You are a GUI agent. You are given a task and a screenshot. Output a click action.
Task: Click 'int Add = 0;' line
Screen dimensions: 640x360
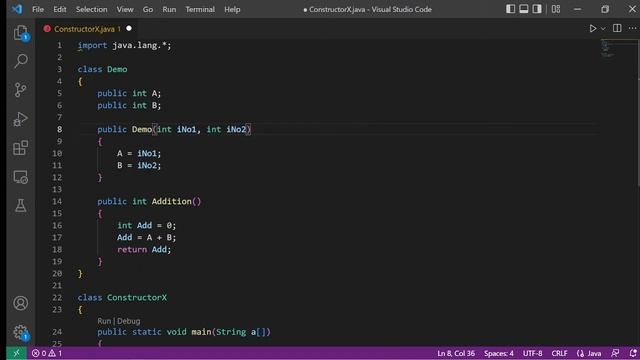coord(147,225)
